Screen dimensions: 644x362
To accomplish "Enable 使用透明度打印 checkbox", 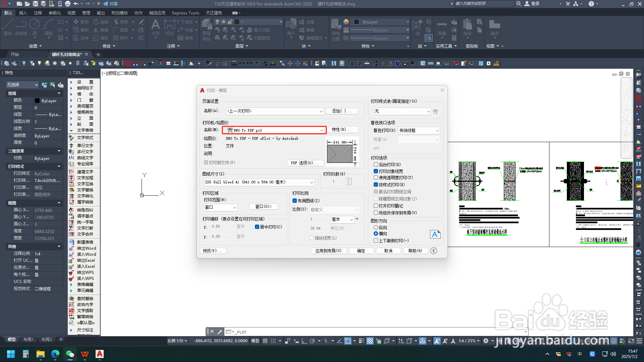I will click(376, 178).
